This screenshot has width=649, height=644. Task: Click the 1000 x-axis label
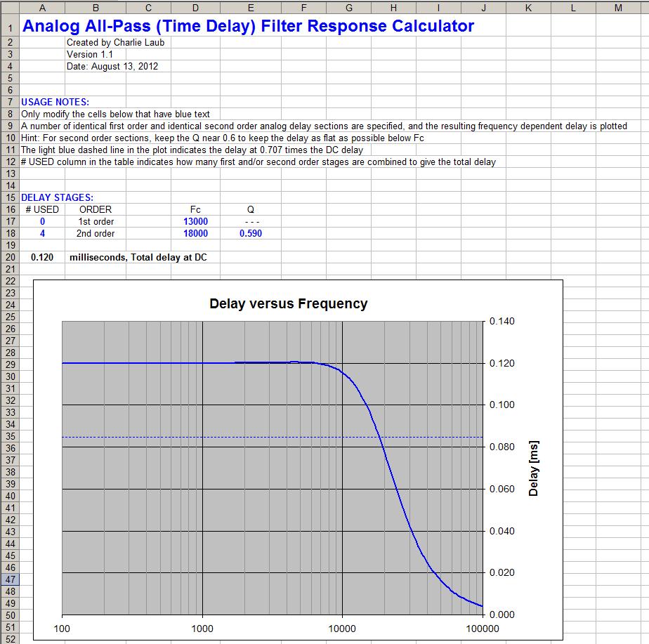click(202, 629)
